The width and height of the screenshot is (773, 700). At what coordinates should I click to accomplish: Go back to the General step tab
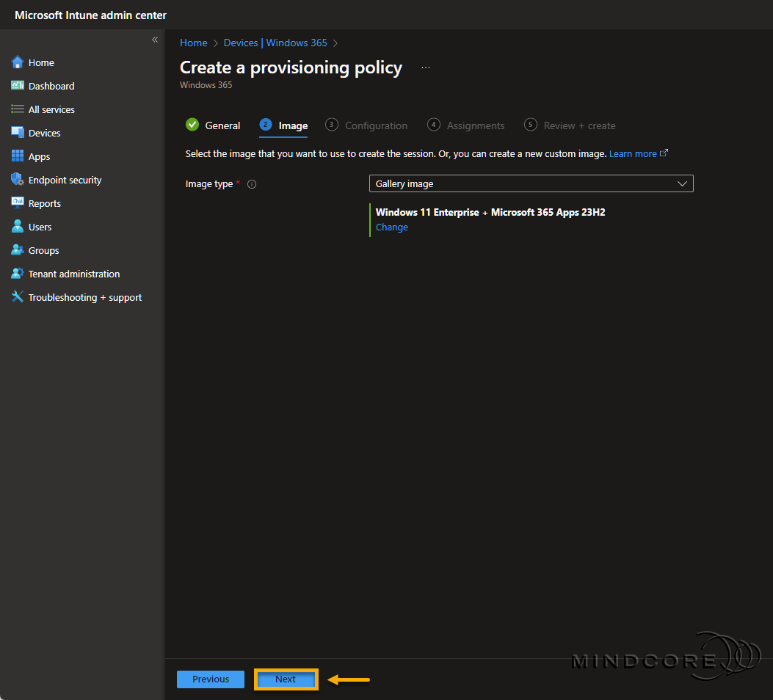[214, 125]
